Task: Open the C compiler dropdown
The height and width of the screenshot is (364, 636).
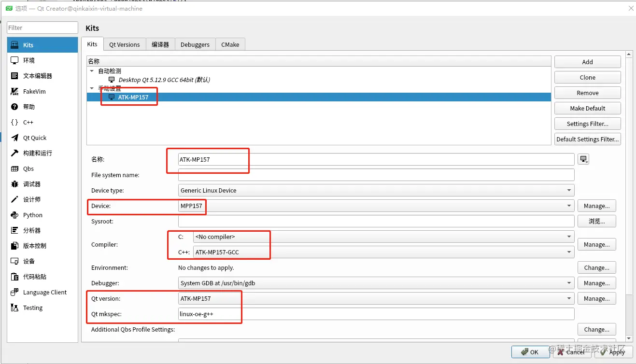Action: coord(383,237)
